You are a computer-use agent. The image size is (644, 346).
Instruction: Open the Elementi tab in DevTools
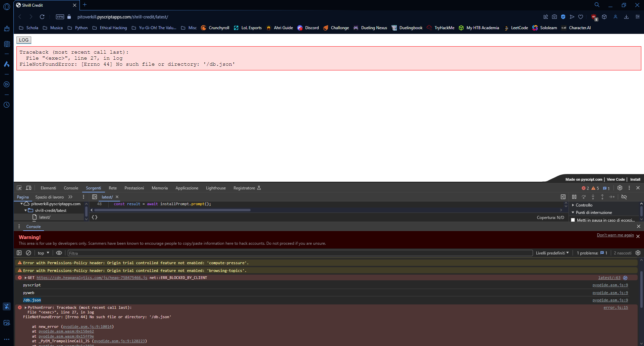tap(48, 188)
